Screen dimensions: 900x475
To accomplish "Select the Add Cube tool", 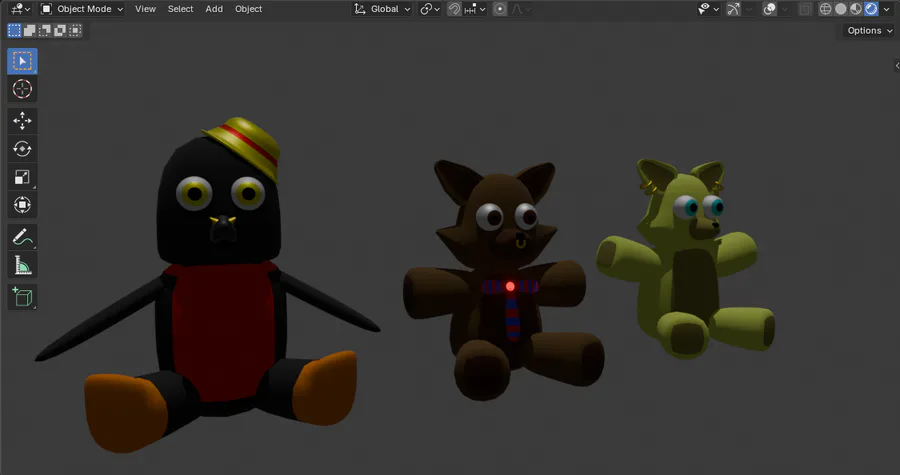I will (22, 297).
